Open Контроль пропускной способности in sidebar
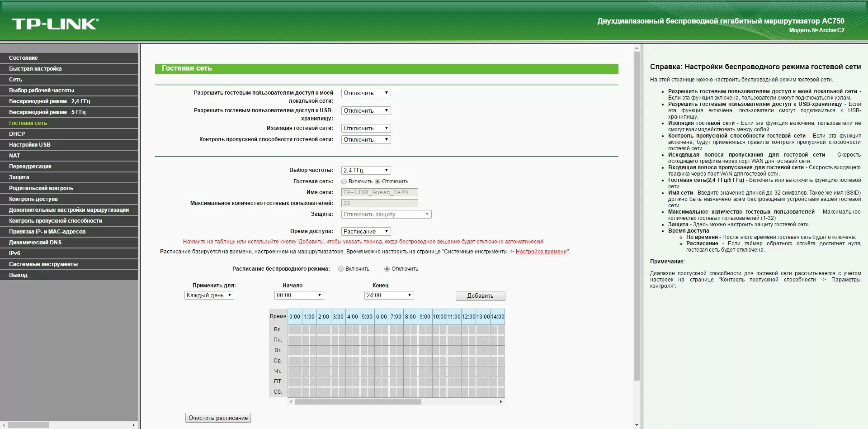Viewport: 868px width, 429px height. pos(69,221)
